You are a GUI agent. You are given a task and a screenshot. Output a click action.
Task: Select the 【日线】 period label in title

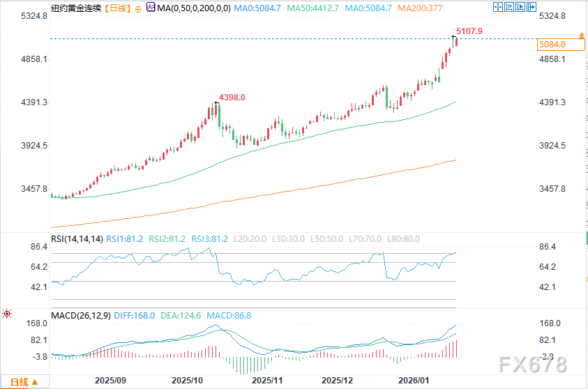pos(114,8)
